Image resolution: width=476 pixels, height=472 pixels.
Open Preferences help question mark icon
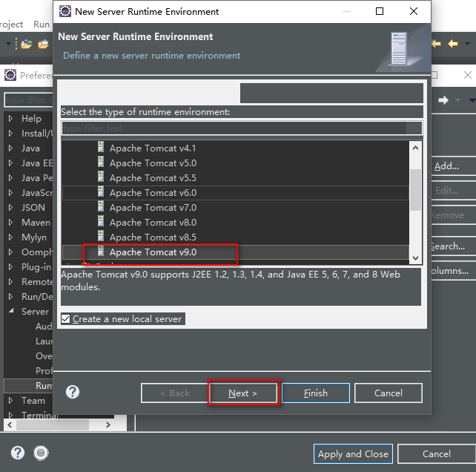pos(18,453)
